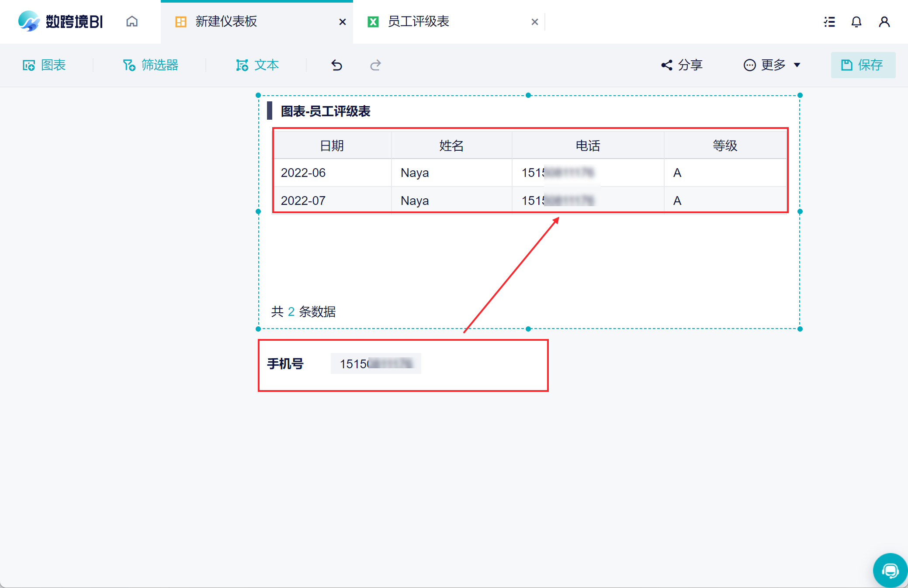Viewport: 908px width, 588px height.
Task: Add a 筛选器 filter component
Action: pyautogui.click(x=151, y=65)
